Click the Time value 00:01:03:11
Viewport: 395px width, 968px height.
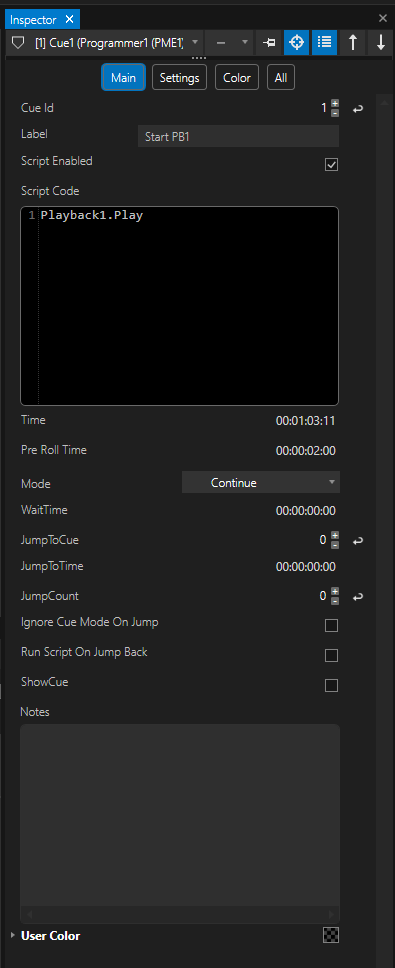tap(306, 422)
